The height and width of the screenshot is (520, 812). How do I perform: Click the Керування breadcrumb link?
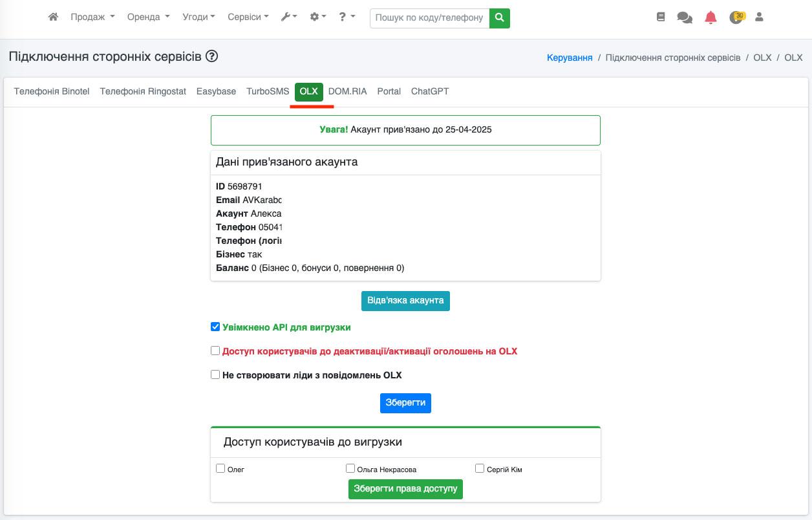570,58
